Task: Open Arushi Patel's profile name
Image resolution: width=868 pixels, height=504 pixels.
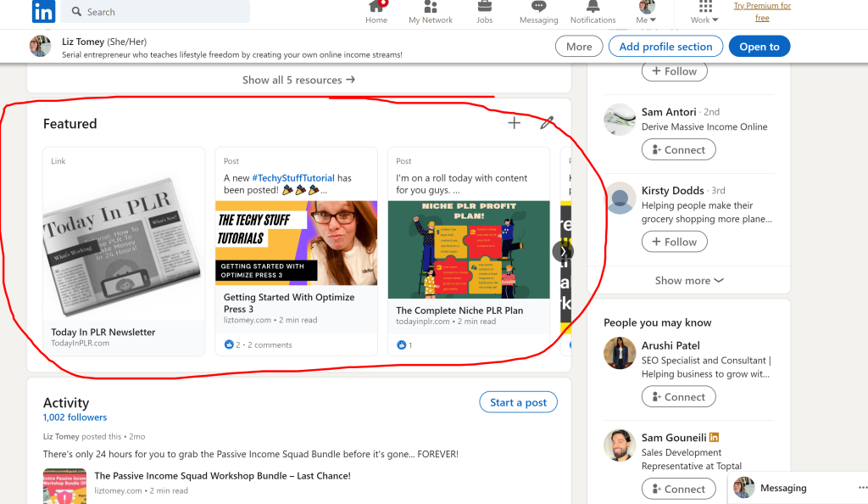Action: click(x=670, y=345)
